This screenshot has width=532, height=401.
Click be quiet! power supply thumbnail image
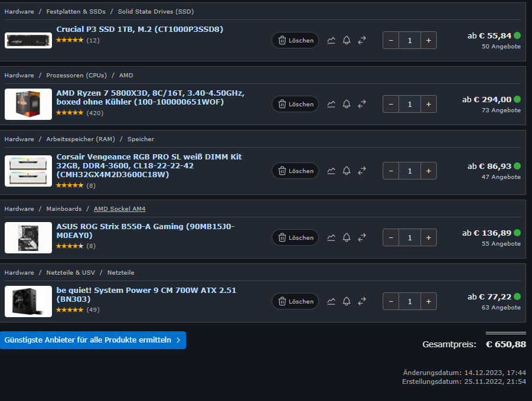pyautogui.click(x=28, y=302)
